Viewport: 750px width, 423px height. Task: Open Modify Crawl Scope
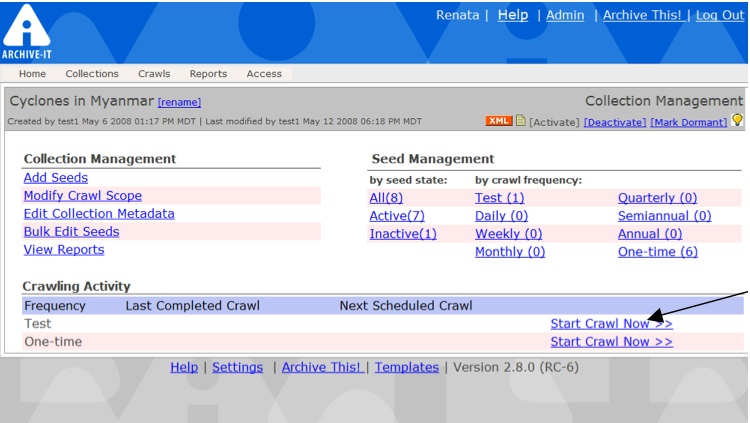coord(83,196)
